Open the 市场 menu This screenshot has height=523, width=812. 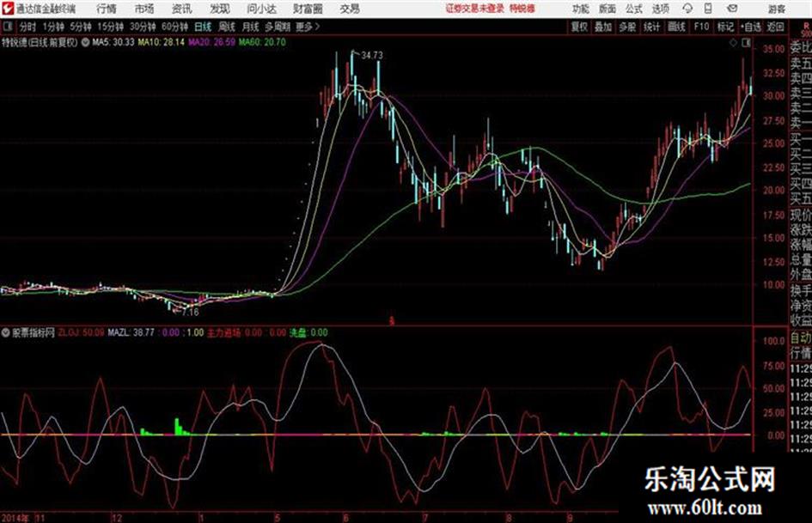pyautogui.click(x=144, y=9)
